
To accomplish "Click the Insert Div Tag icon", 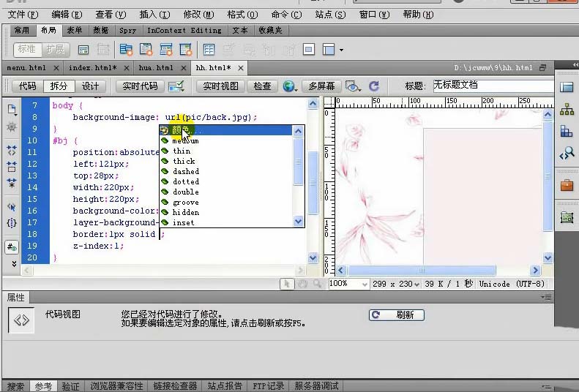I will pyautogui.click(x=83, y=50).
